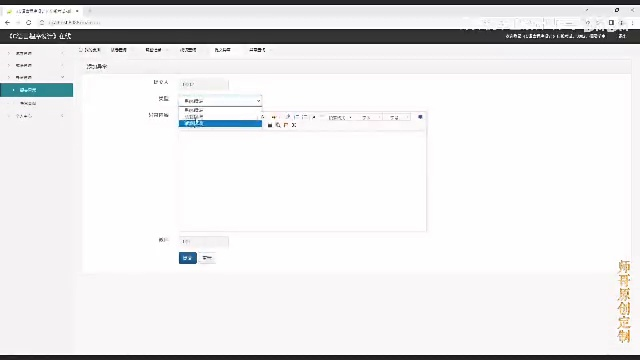The height and width of the screenshot is (360, 640).
Task: Click the type select box arrow
Action: 258,101
